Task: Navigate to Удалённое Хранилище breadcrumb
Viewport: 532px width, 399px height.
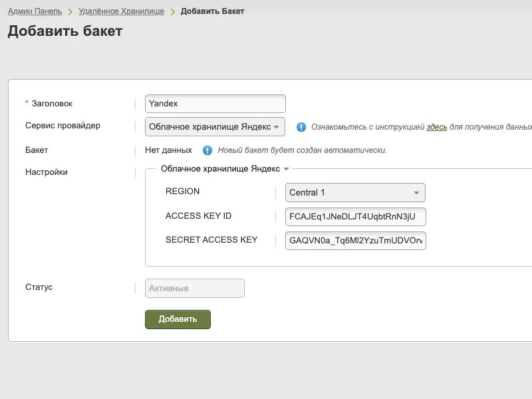Action: point(121,11)
